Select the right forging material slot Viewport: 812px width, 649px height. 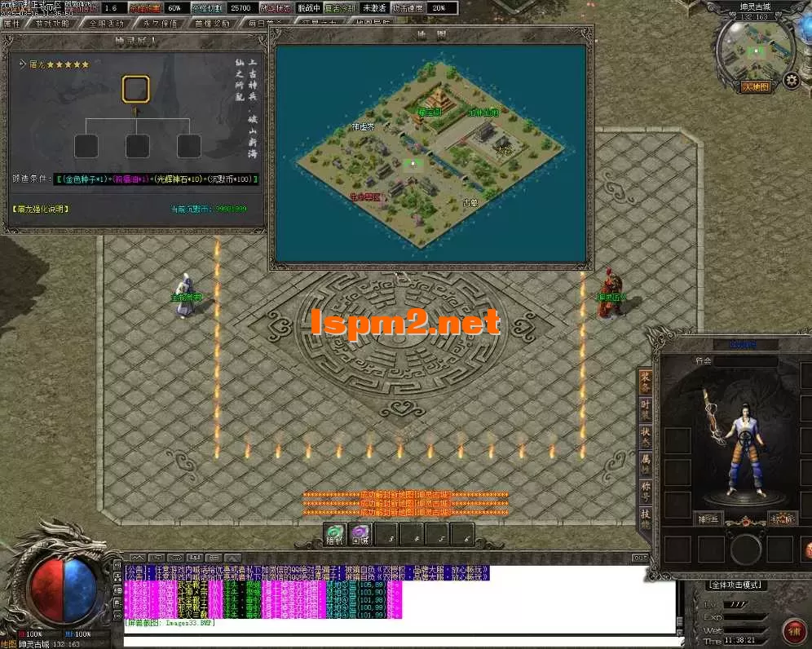[189, 146]
